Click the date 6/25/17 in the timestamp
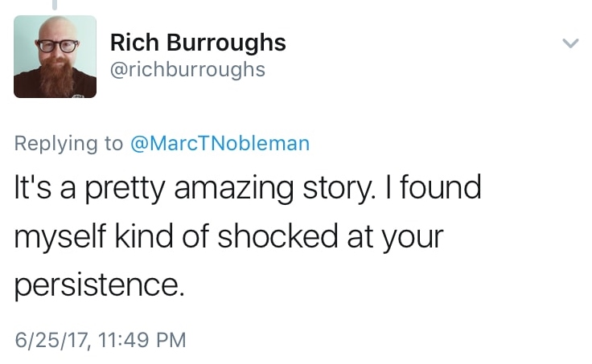592x364 pixels. pyautogui.click(x=50, y=340)
